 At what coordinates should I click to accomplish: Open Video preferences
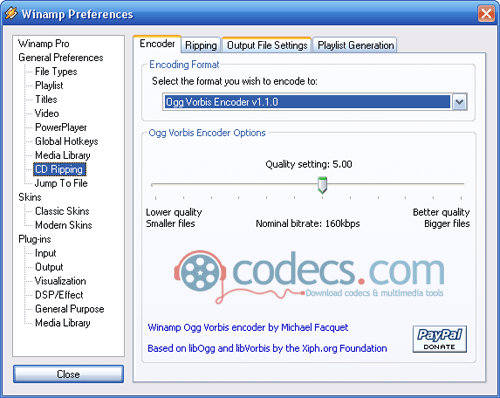(x=47, y=113)
